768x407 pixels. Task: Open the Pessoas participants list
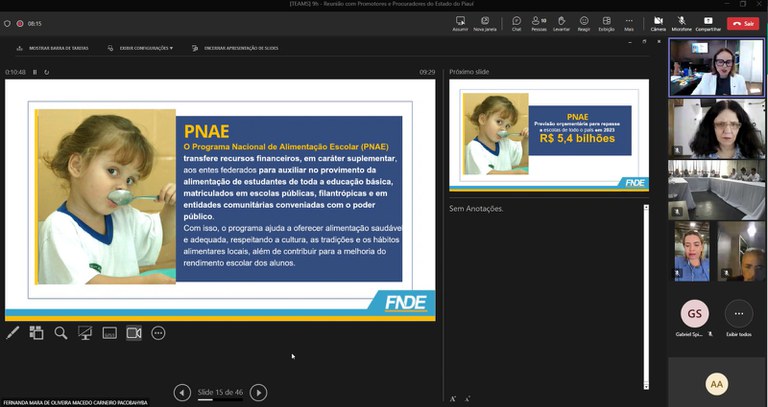539,23
